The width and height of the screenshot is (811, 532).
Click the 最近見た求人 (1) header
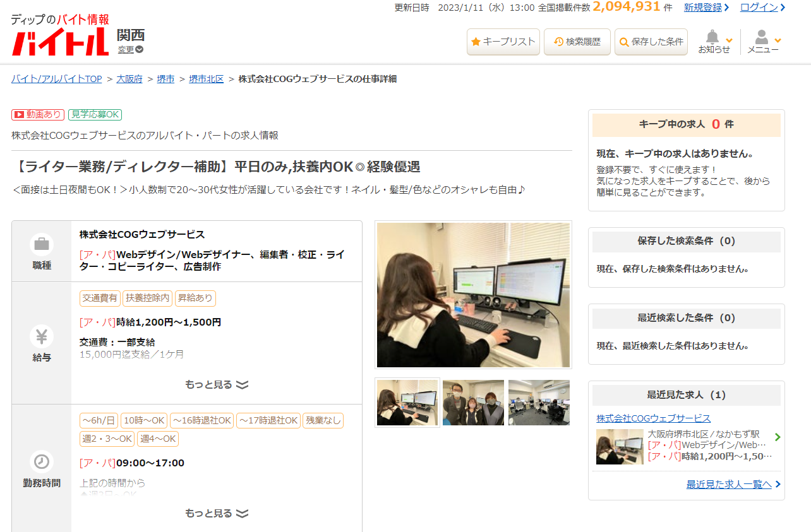point(687,396)
